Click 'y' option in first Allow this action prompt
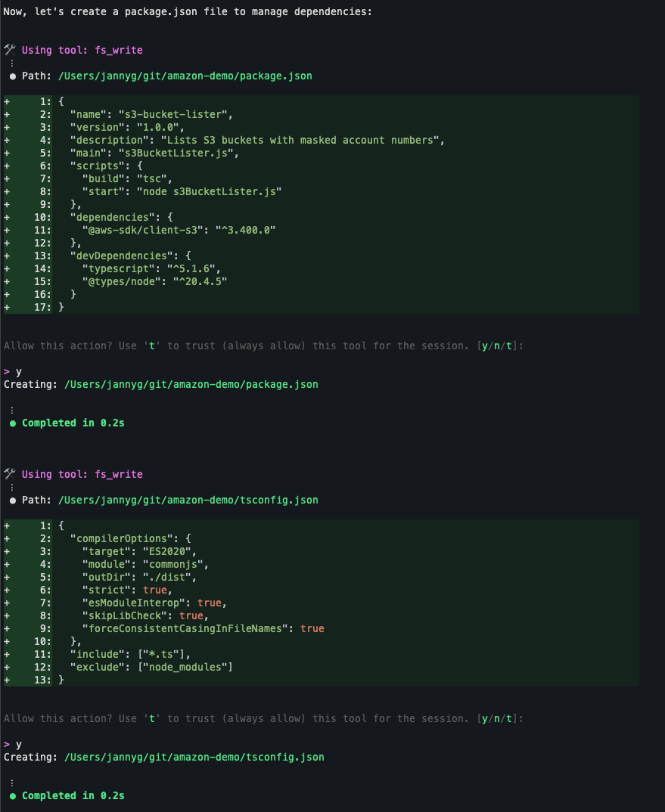The height and width of the screenshot is (812, 665). click(485, 346)
